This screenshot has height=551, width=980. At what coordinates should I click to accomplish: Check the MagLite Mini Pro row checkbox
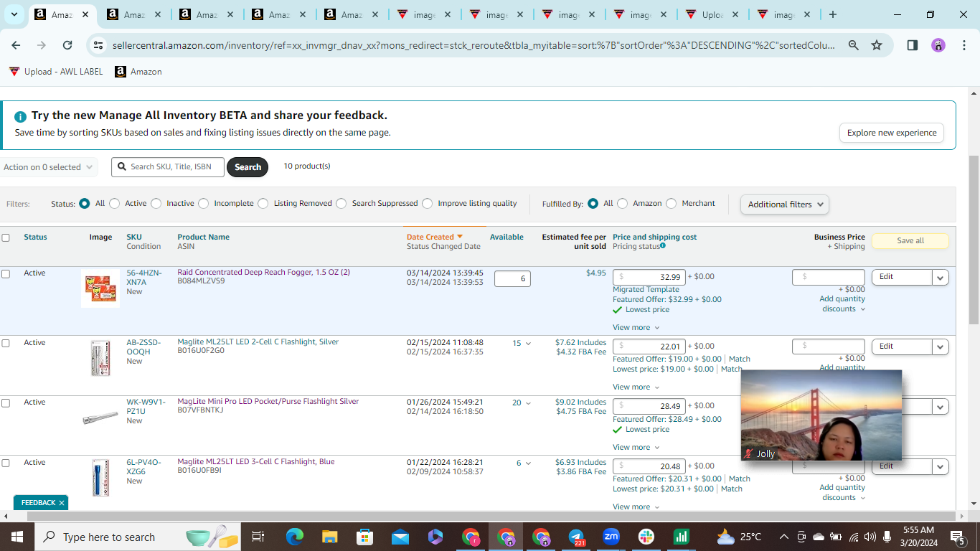click(6, 403)
